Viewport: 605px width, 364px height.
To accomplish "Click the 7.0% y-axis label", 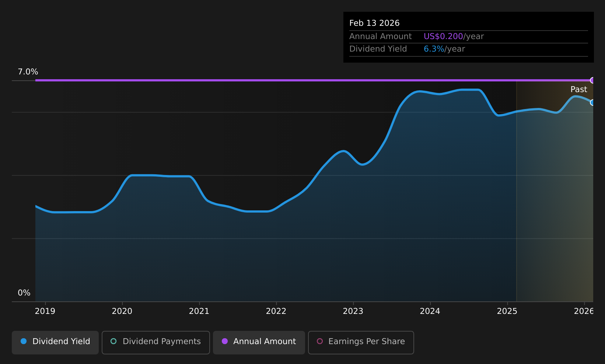I will (x=28, y=72).
